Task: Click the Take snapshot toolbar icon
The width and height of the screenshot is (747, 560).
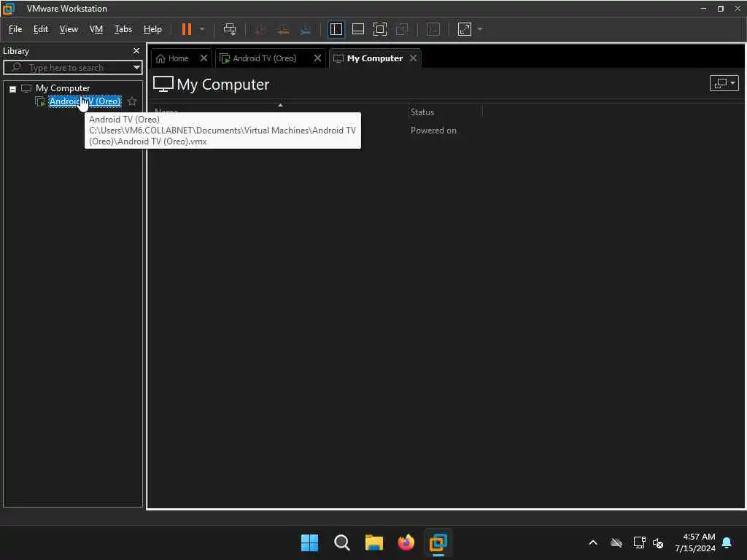Action: coord(260,29)
